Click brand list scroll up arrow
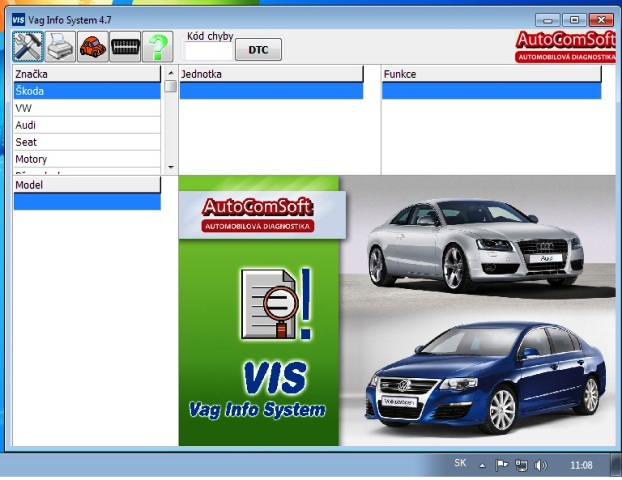 [171, 73]
